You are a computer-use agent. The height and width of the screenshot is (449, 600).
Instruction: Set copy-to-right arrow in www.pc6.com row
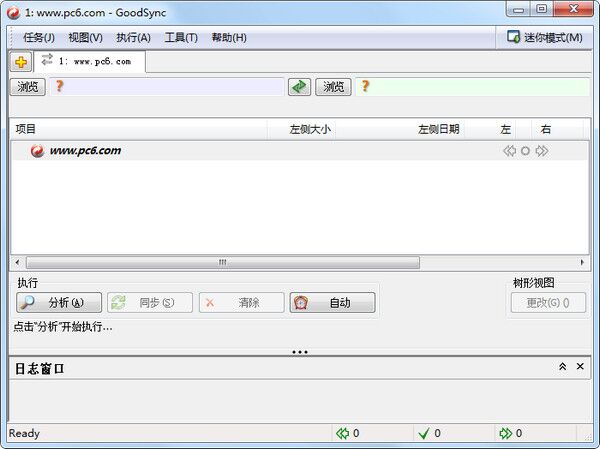point(541,151)
